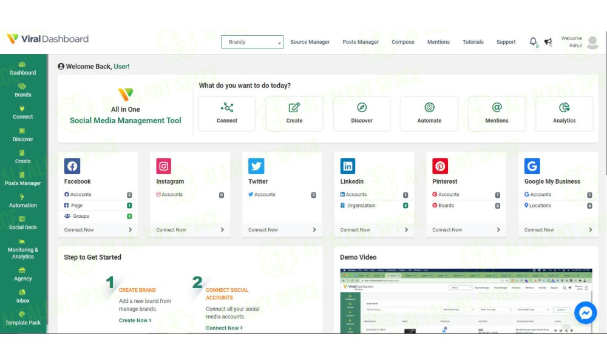Click the announcements megaphone icon

point(548,41)
